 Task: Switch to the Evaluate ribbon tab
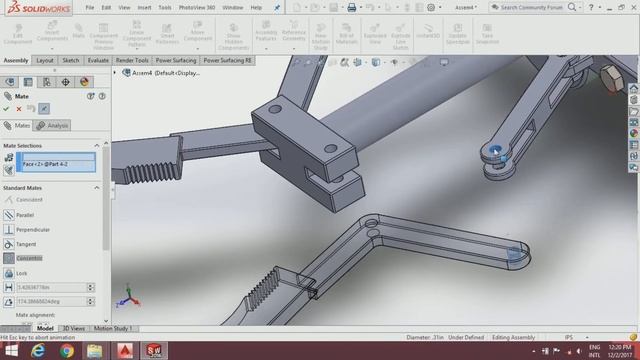(x=98, y=60)
